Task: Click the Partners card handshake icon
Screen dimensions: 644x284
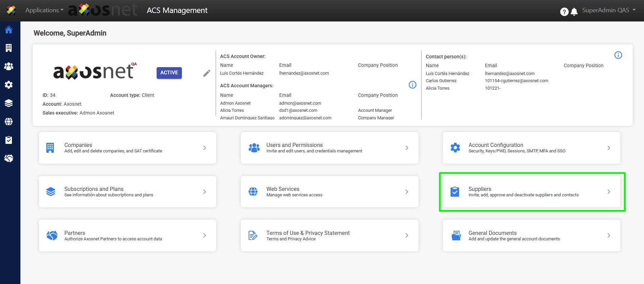Action: (52, 236)
